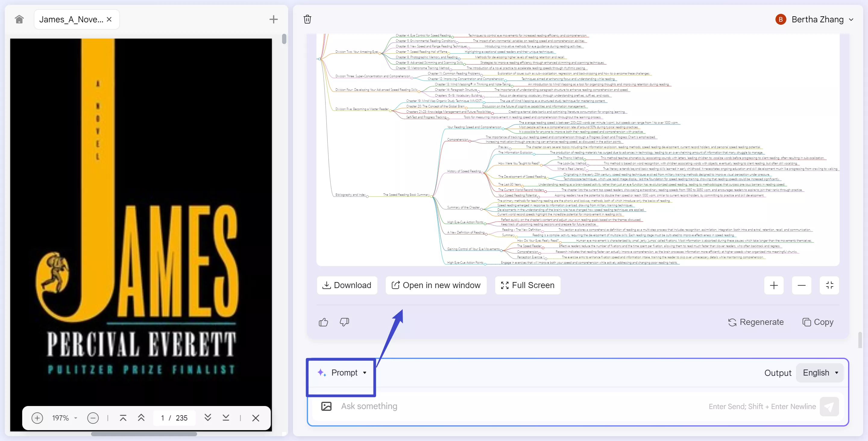Viewport: 868px width, 441px height.
Task: Click the thumbs up feedback icon
Action: point(323,322)
